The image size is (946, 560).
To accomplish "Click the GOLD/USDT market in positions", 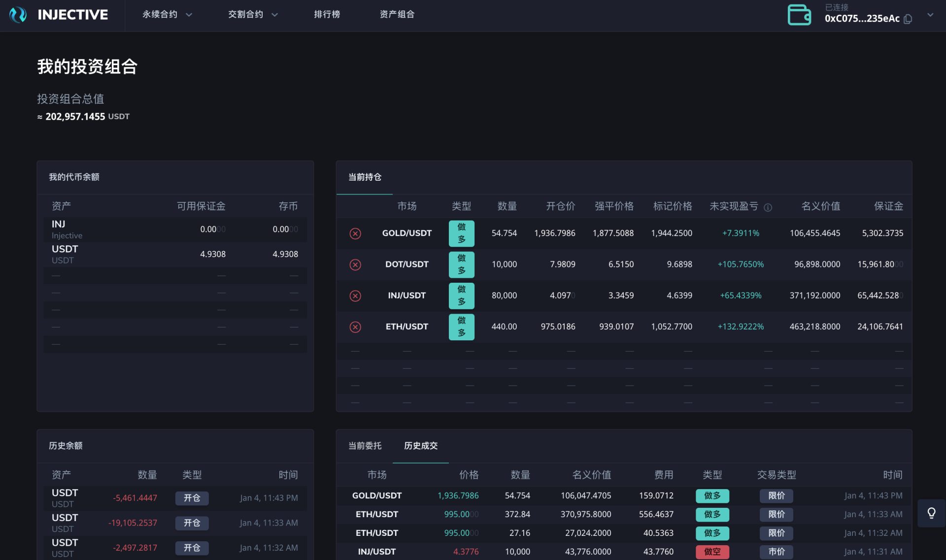I will coord(406,233).
